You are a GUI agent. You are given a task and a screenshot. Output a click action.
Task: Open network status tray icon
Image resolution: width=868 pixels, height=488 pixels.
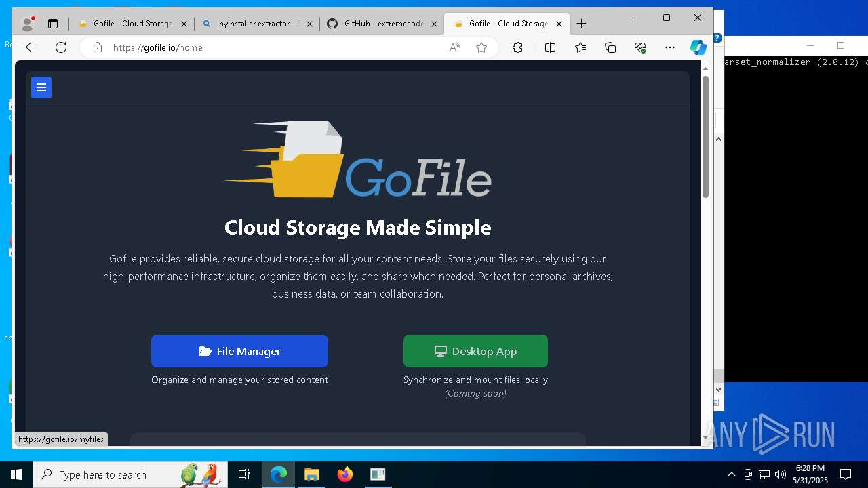764,474
